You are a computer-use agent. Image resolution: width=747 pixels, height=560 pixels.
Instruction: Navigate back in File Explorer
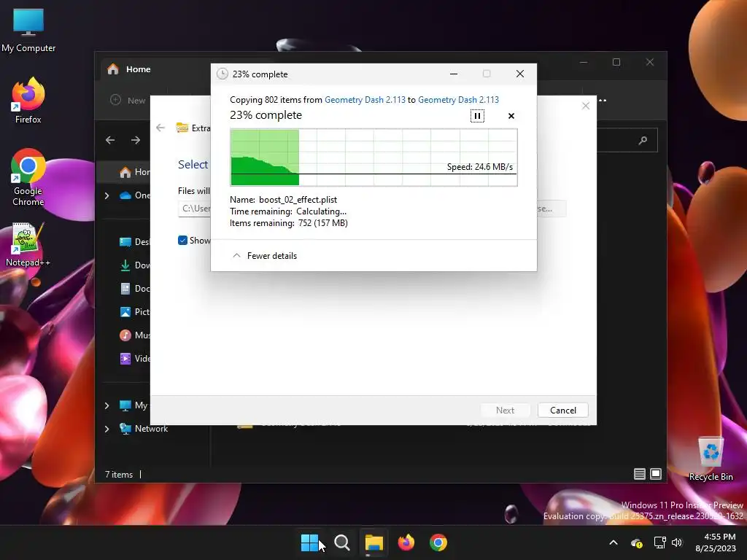[110, 140]
